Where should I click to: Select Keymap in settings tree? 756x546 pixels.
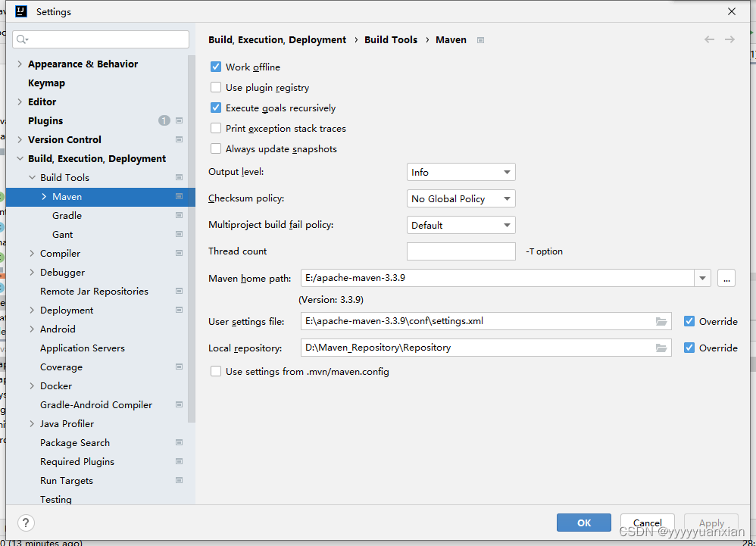point(46,83)
